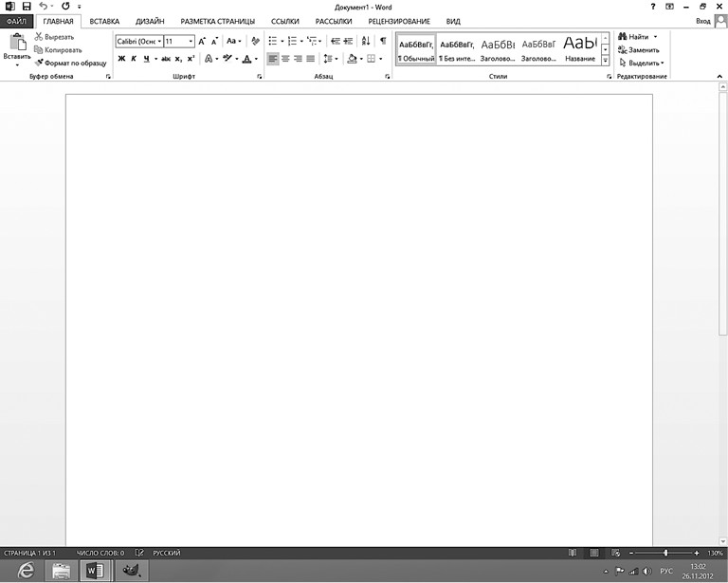
Task: Expand the Styles (Стили) gallery list
Action: 606,61
